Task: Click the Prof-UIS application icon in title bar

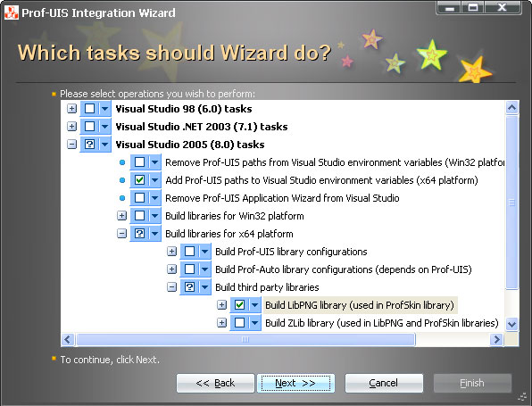Action: coord(12,12)
